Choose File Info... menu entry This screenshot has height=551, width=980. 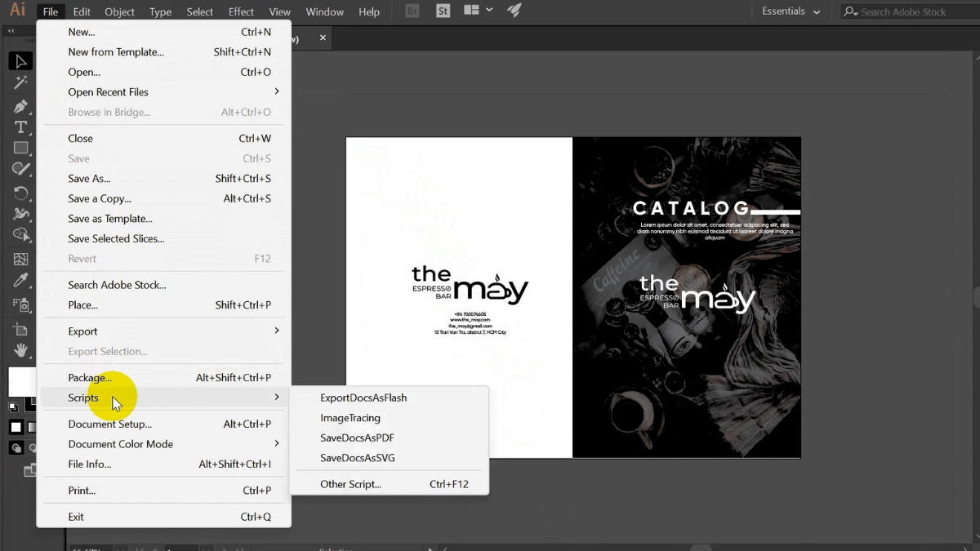pos(163,464)
